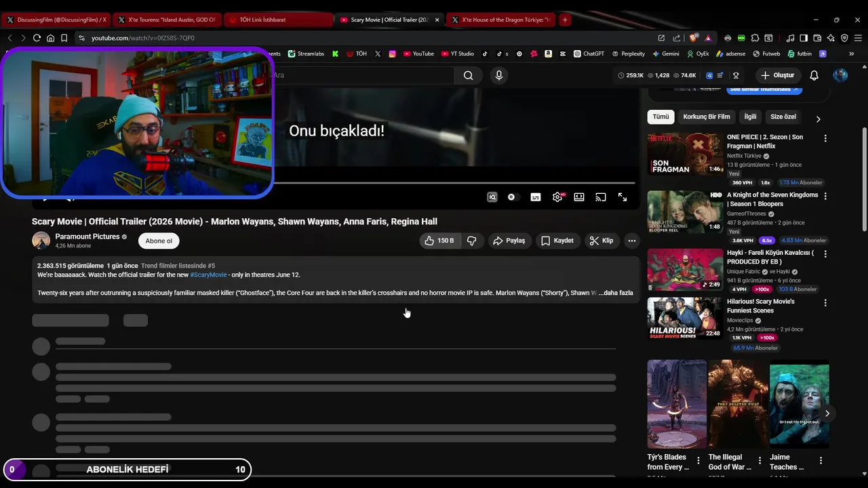Show next Shorts with the right chevron

coord(827,413)
